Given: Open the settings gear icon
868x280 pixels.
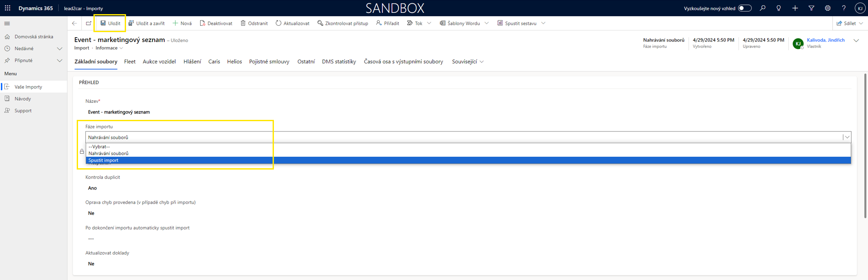Looking at the screenshot, I should [x=828, y=8].
